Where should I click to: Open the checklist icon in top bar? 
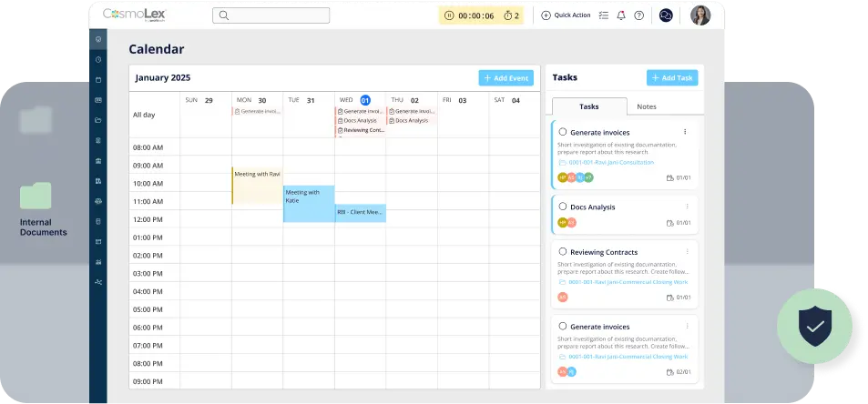point(603,15)
